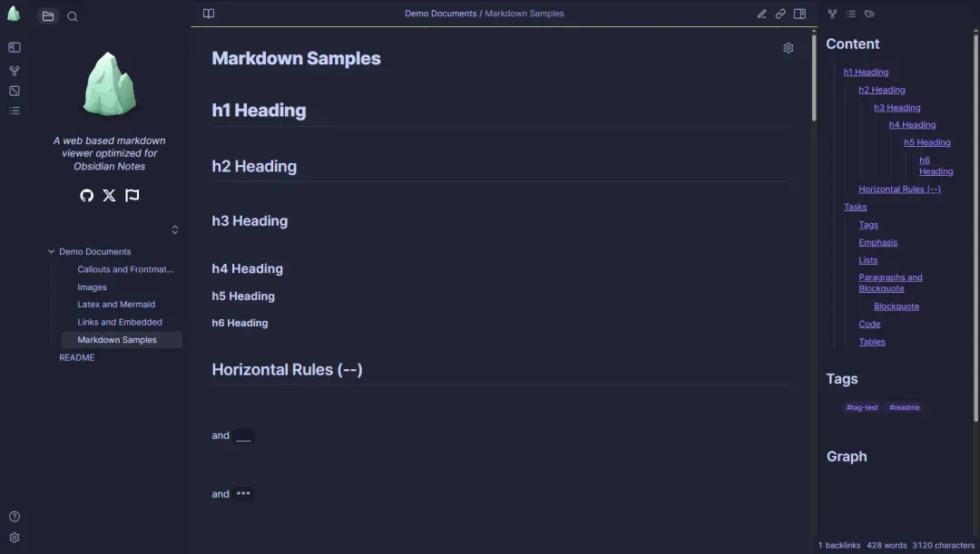This screenshot has width=980, height=554.
Task: Click the main document scrollbar thumb
Action: (814, 77)
